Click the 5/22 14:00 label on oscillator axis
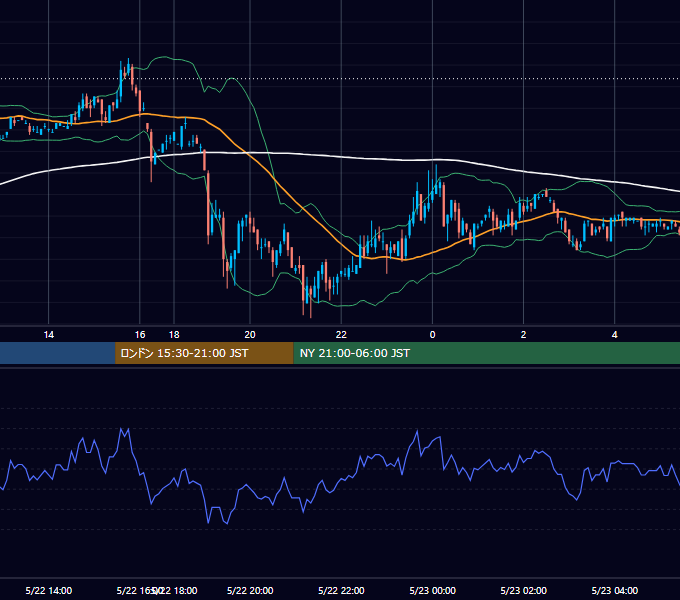Screen dimensions: 680x600 [x=49, y=590]
